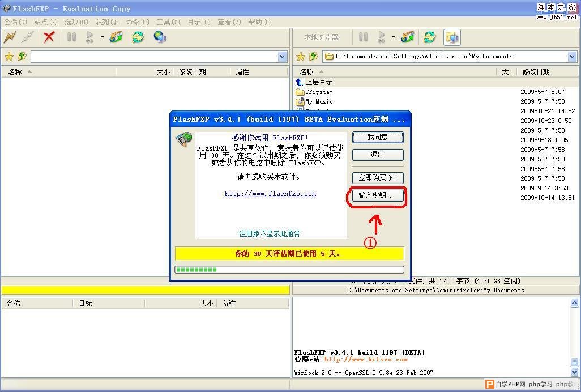Click inside the left pane path field
This screenshot has height=392, width=581.
pos(154,57)
